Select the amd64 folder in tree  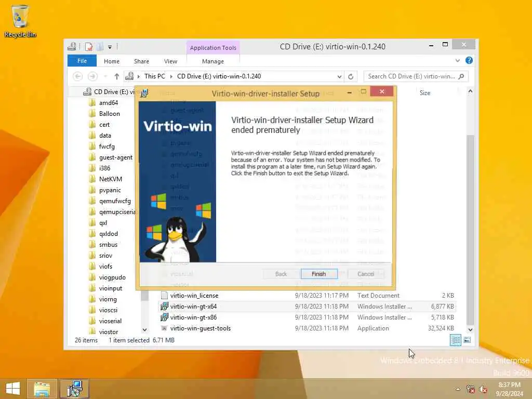108,103
